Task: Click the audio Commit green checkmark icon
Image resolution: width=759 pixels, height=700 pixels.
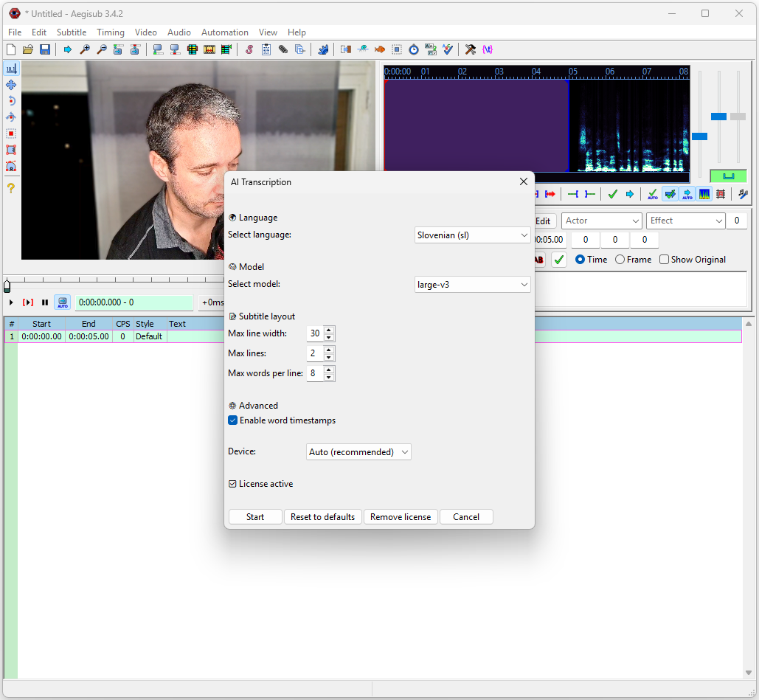Action: tap(613, 194)
